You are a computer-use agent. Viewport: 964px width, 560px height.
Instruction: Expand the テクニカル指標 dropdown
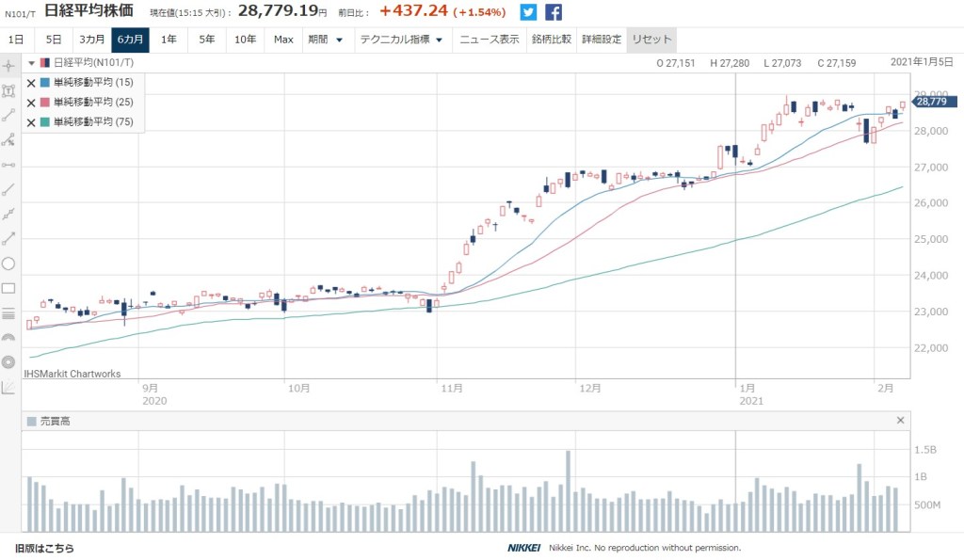(x=401, y=40)
